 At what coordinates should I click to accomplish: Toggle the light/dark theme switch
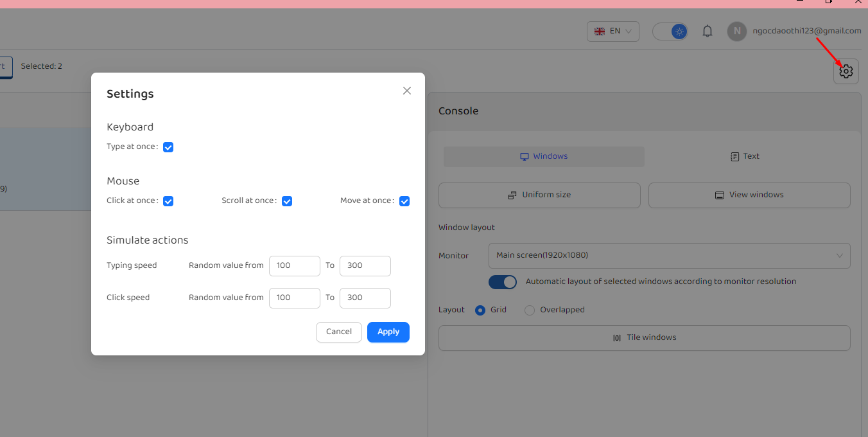tap(670, 31)
